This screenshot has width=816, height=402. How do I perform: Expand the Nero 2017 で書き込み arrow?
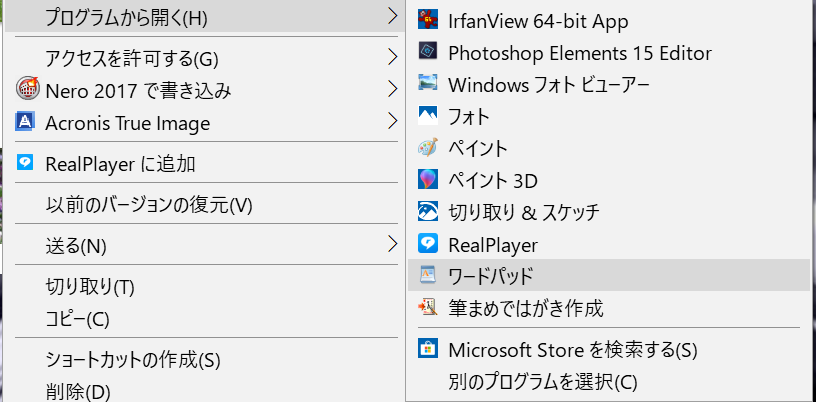pyautogui.click(x=393, y=90)
